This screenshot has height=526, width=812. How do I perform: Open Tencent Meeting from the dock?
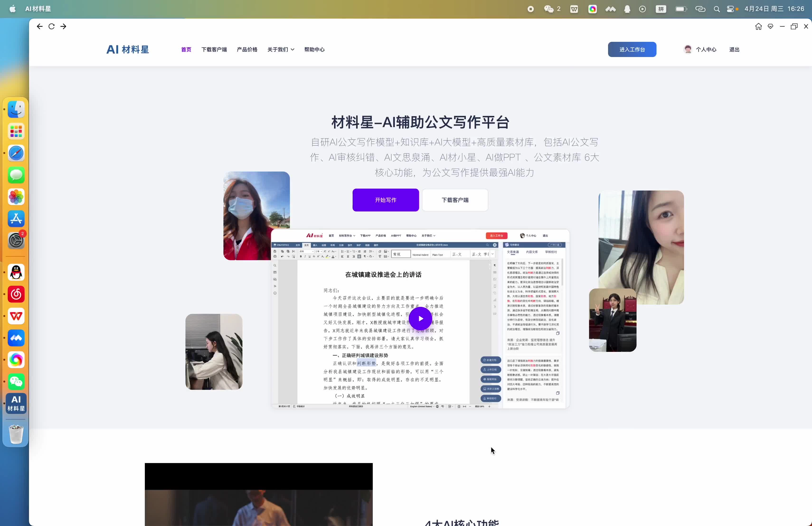(x=16, y=338)
